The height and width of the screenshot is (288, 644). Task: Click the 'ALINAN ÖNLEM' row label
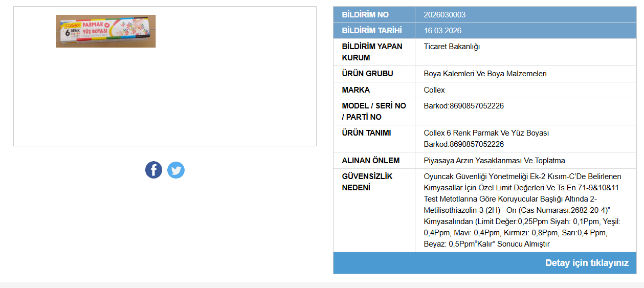(370, 161)
